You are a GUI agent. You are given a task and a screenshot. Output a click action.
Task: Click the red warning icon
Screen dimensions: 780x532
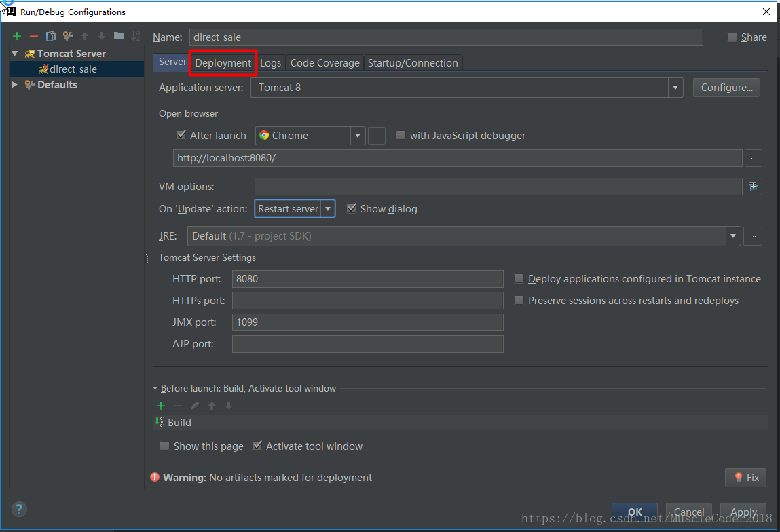[x=155, y=477]
